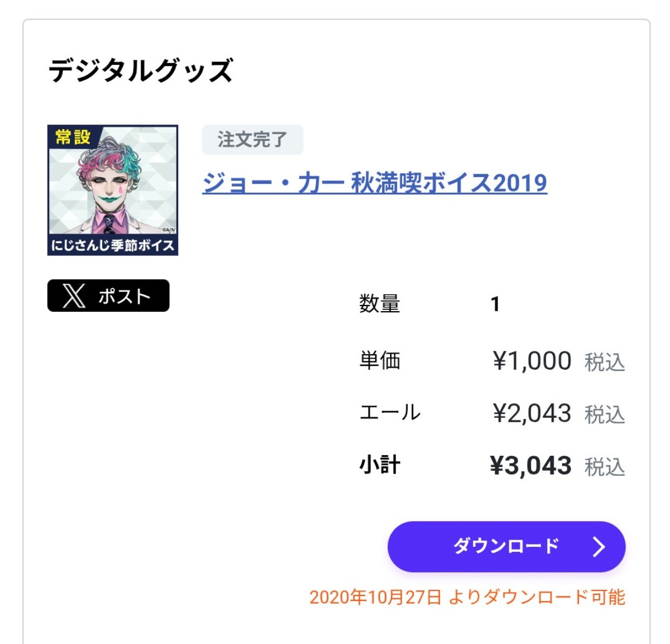
Task: Click the 税込 label beside the subtotal
Action: tap(605, 467)
